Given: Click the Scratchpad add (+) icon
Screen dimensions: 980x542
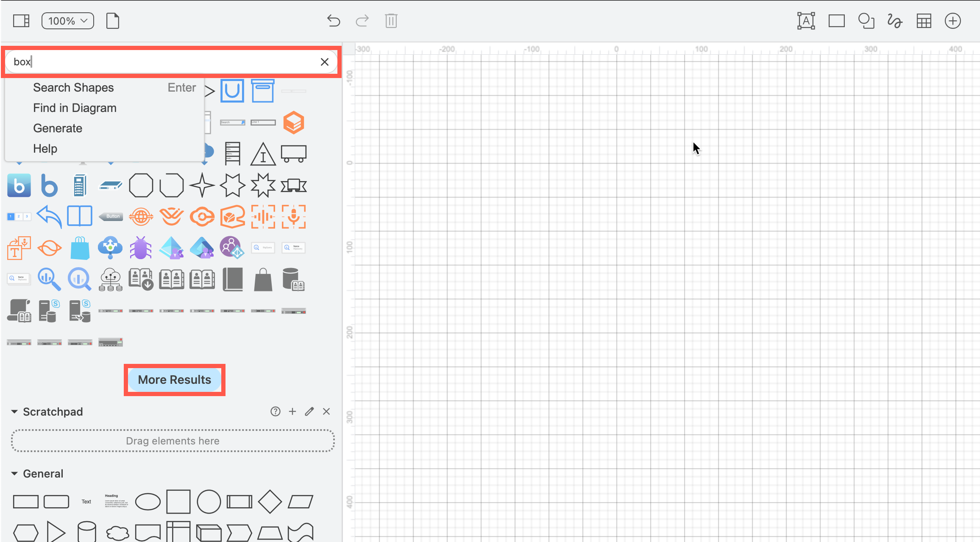Looking at the screenshot, I should click(292, 411).
